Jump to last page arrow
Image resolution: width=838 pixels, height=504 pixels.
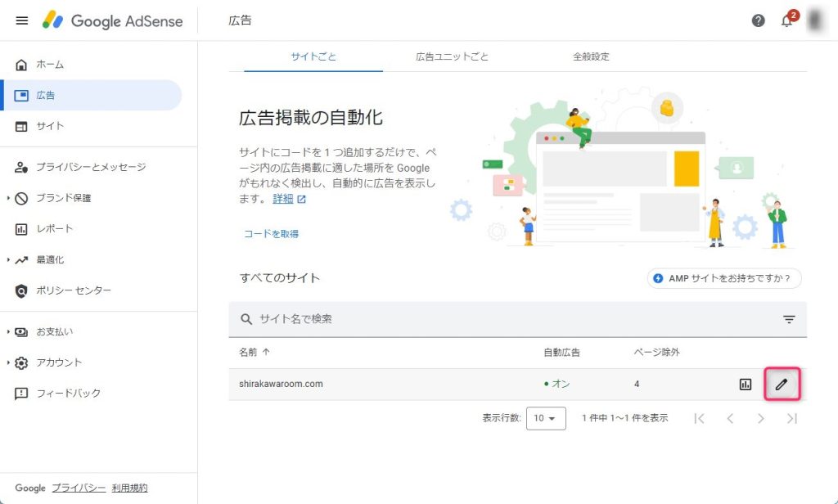point(791,418)
